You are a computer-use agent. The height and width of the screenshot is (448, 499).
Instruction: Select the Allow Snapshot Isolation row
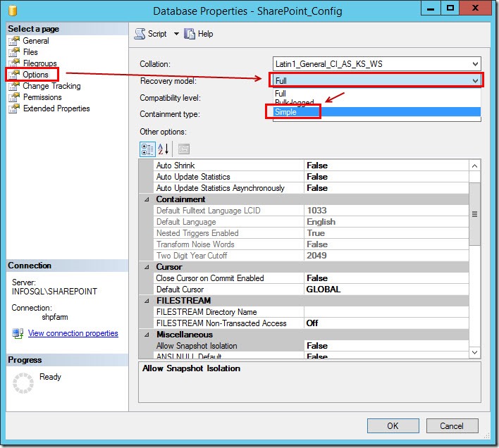311,346
